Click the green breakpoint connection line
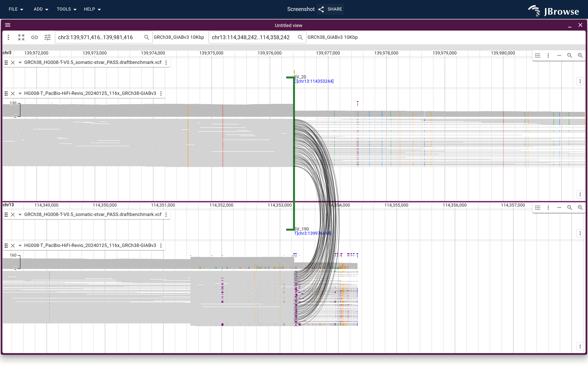The height and width of the screenshot is (392, 588). click(294, 153)
